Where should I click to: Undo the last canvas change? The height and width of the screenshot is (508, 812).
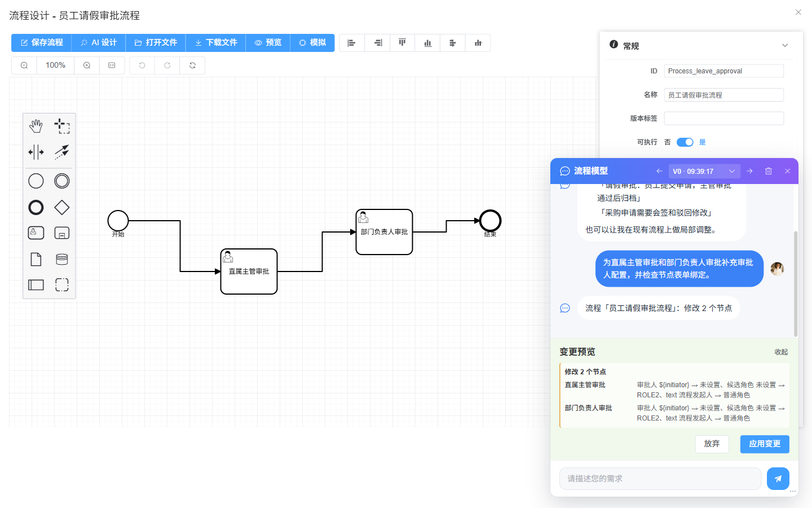coord(142,65)
